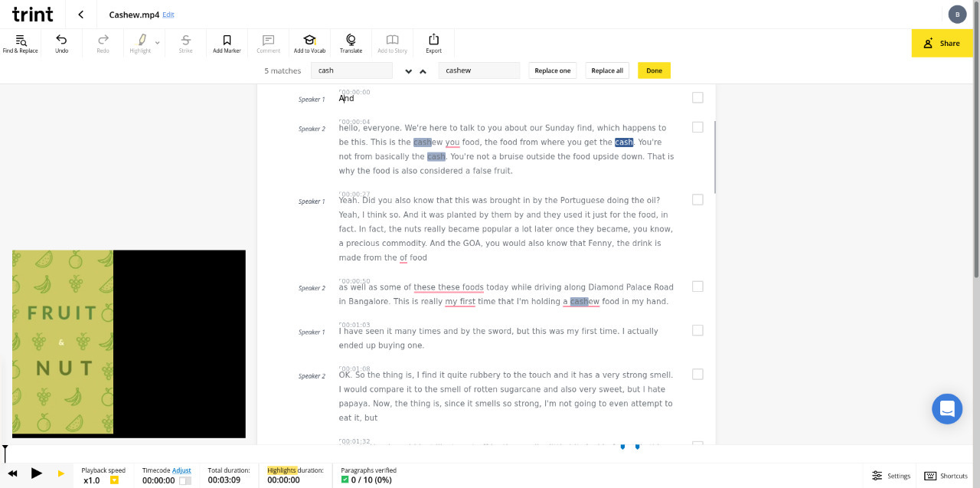
Task: Click the Edit link beside Cashew.mp4
Action: click(168, 15)
